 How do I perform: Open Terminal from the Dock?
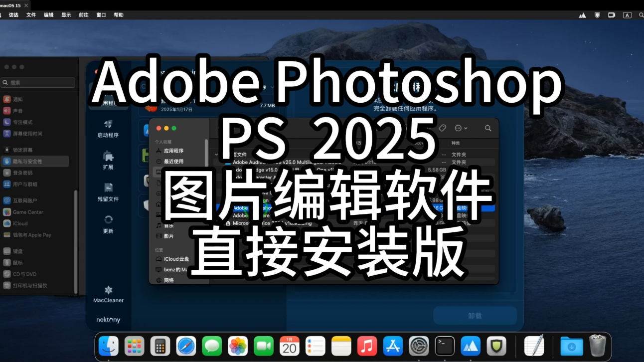[x=445, y=346]
